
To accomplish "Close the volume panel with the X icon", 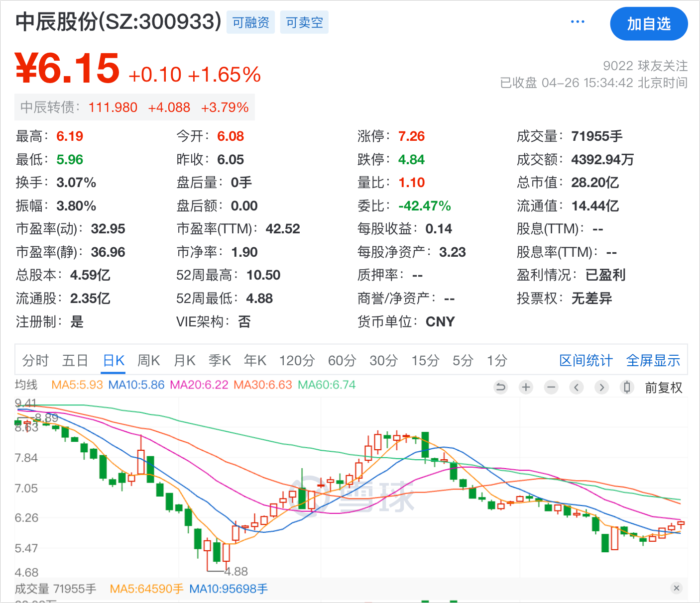I will (x=676, y=588).
